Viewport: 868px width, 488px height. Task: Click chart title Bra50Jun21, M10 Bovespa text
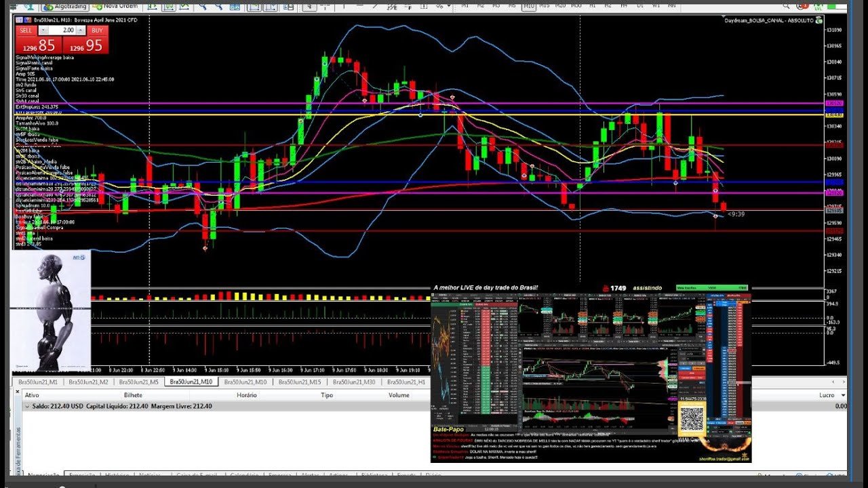[x=85, y=20]
